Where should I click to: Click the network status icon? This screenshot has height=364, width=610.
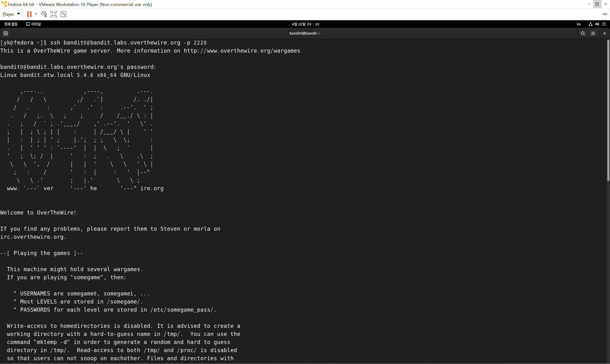[590, 24]
